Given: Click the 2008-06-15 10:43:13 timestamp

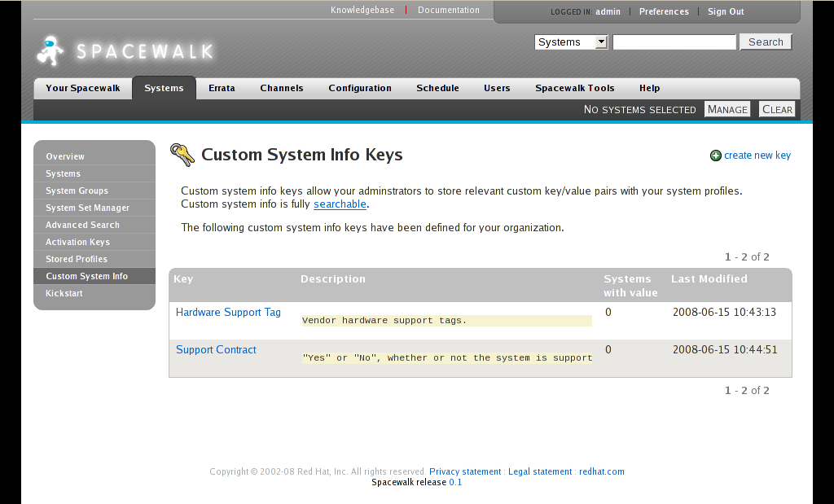Looking at the screenshot, I should tap(724, 312).
